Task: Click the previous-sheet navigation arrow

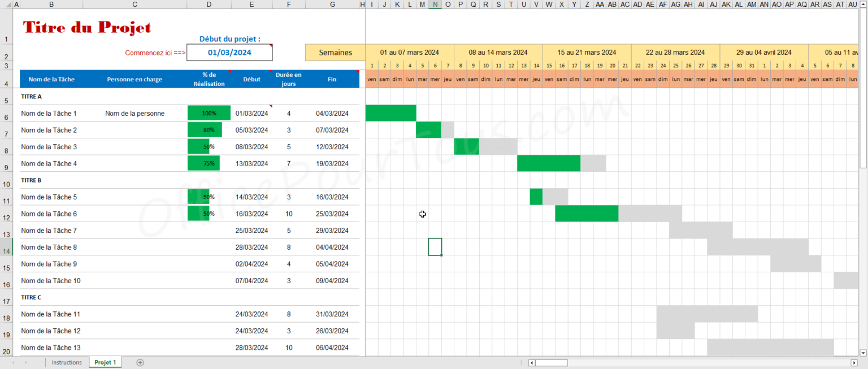Action: [x=14, y=362]
